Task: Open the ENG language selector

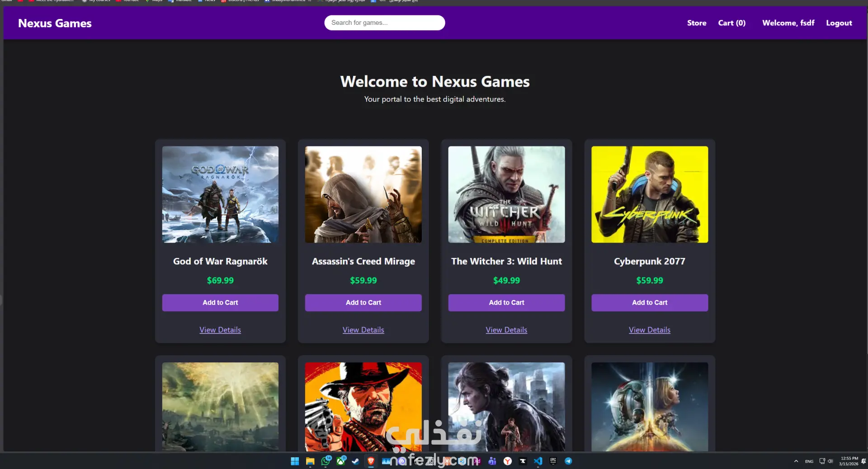Action: point(809,461)
